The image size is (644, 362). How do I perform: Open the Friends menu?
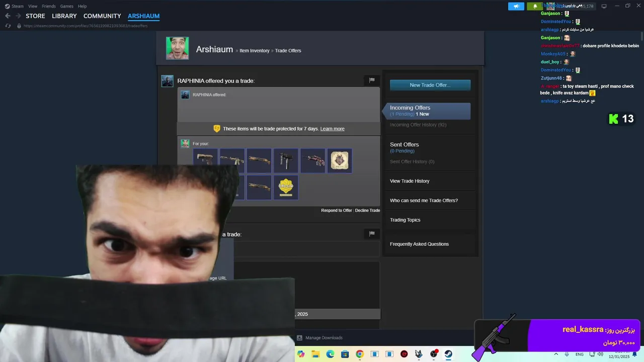[49, 6]
